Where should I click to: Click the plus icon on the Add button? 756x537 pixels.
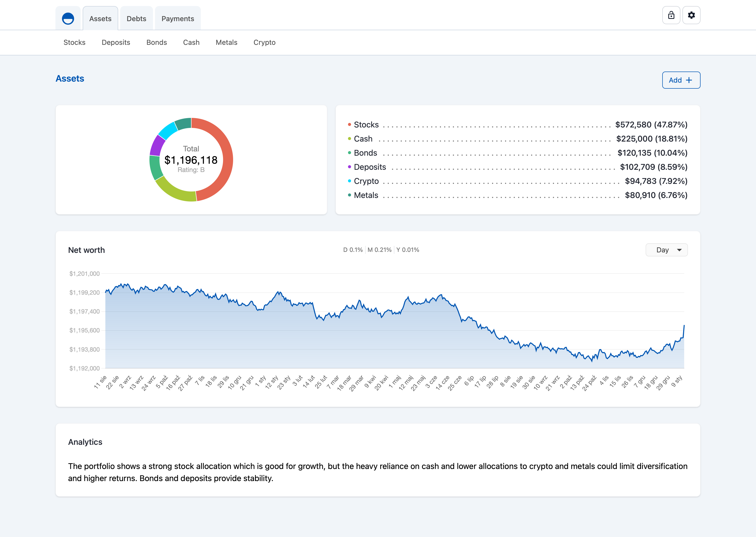689,80
